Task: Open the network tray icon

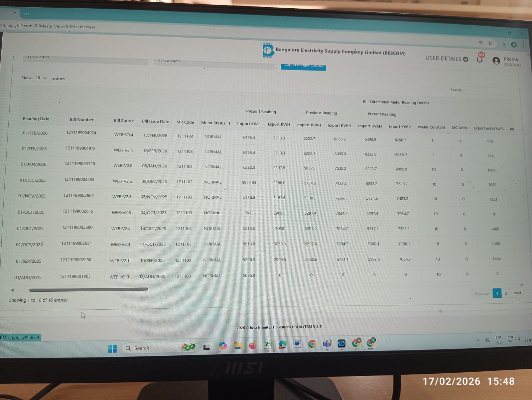Action: (510, 339)
